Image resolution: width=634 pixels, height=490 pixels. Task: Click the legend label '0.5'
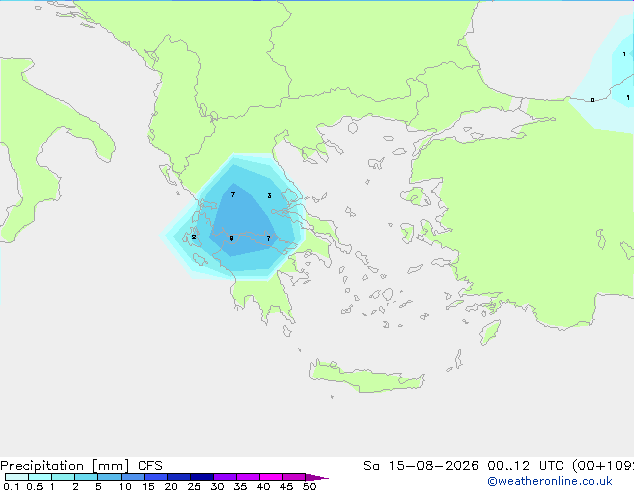34,486
